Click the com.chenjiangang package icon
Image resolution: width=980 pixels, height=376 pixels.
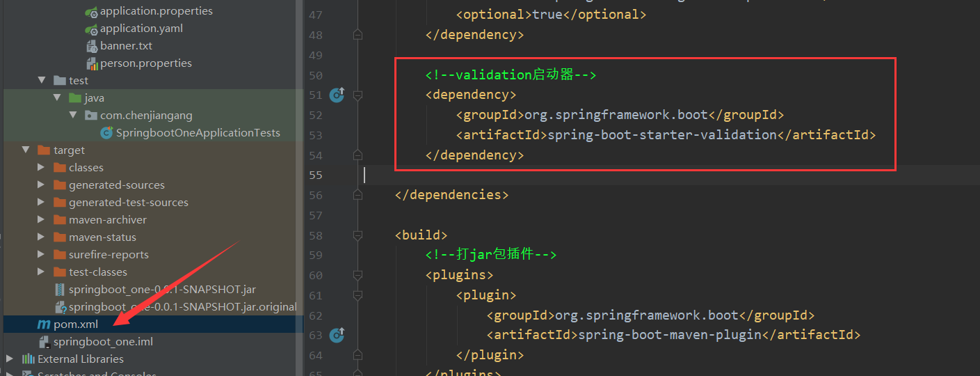(x=91, y=116)
